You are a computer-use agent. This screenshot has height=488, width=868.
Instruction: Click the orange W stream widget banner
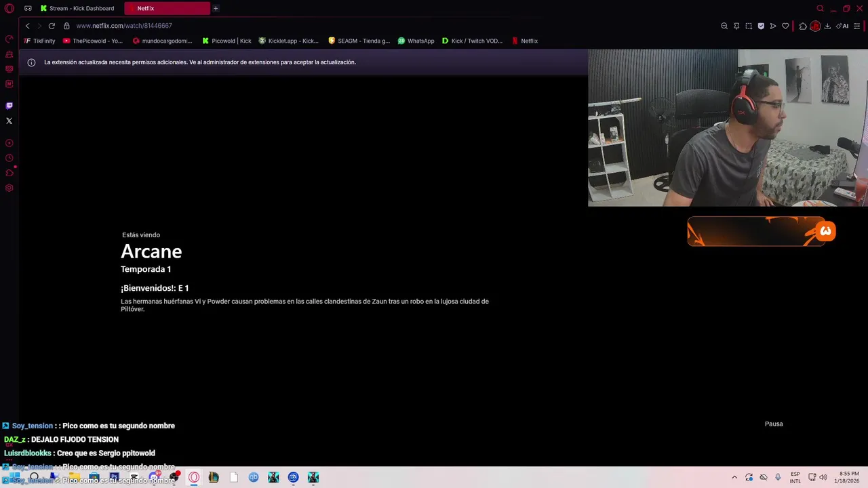[761, 232]
